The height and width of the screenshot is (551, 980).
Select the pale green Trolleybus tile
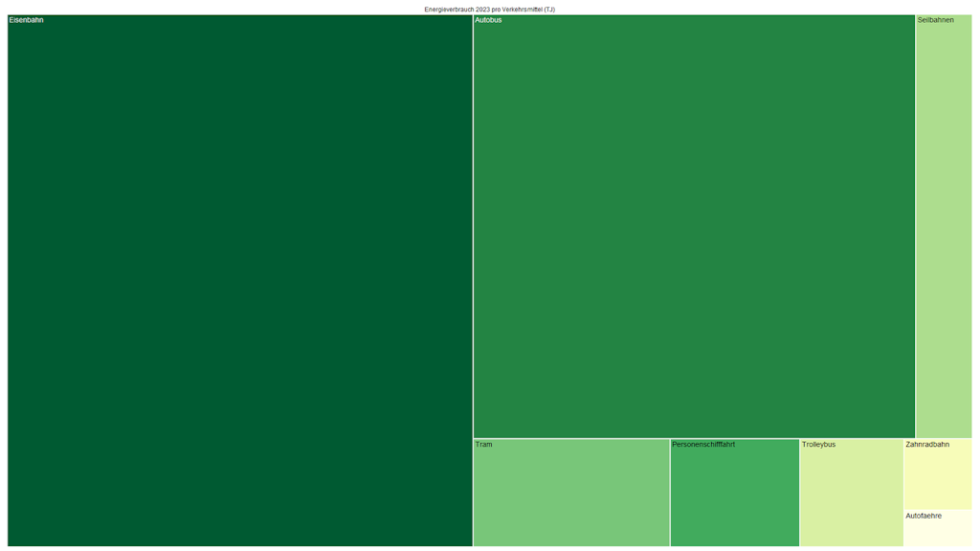tap(852, 493)
